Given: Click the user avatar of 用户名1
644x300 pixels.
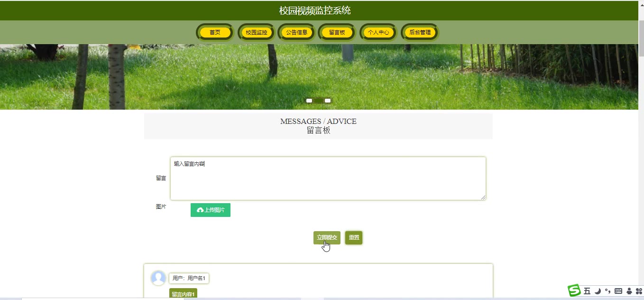Looking at the screenshot, I should pyautogui.click(x=158, y=278).
